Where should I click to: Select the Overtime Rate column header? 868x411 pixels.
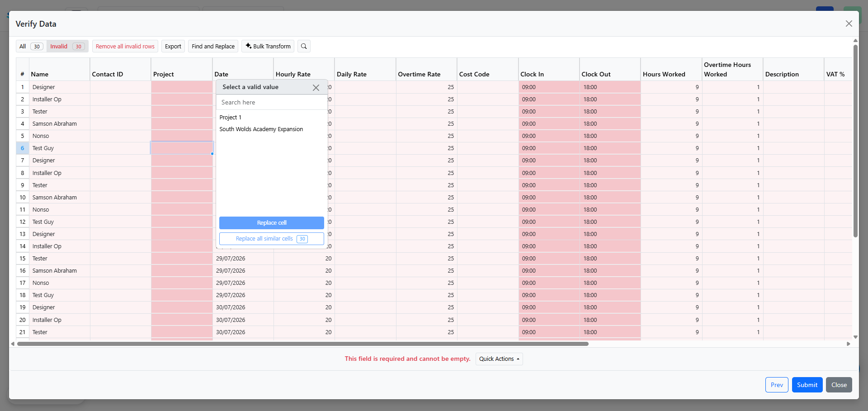pyautogui.click(x=426, y=70)
